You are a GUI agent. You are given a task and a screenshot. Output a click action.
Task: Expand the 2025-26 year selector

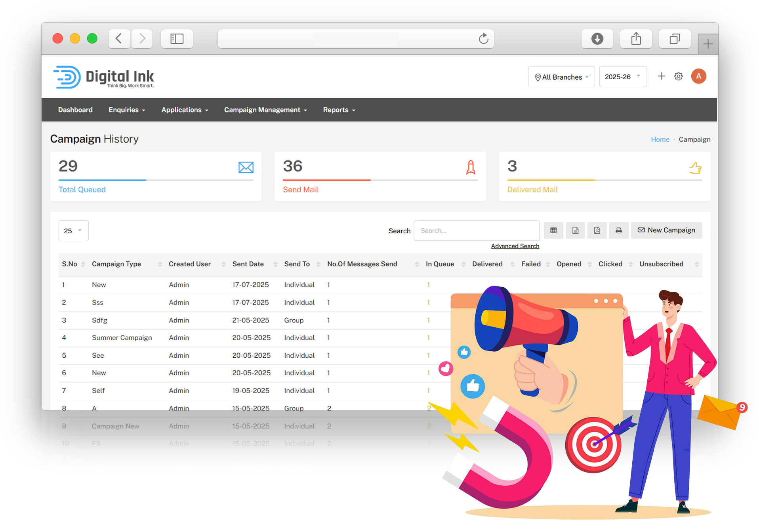pos(622,77)
